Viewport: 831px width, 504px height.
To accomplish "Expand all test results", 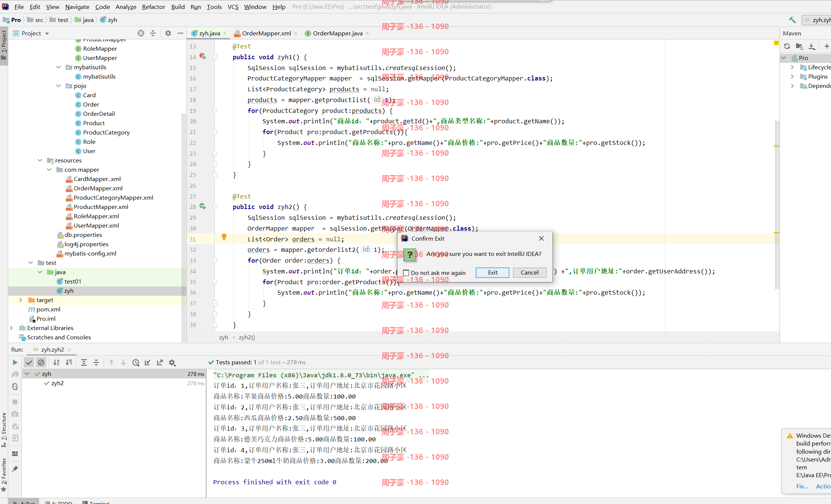I will [84, 362].
